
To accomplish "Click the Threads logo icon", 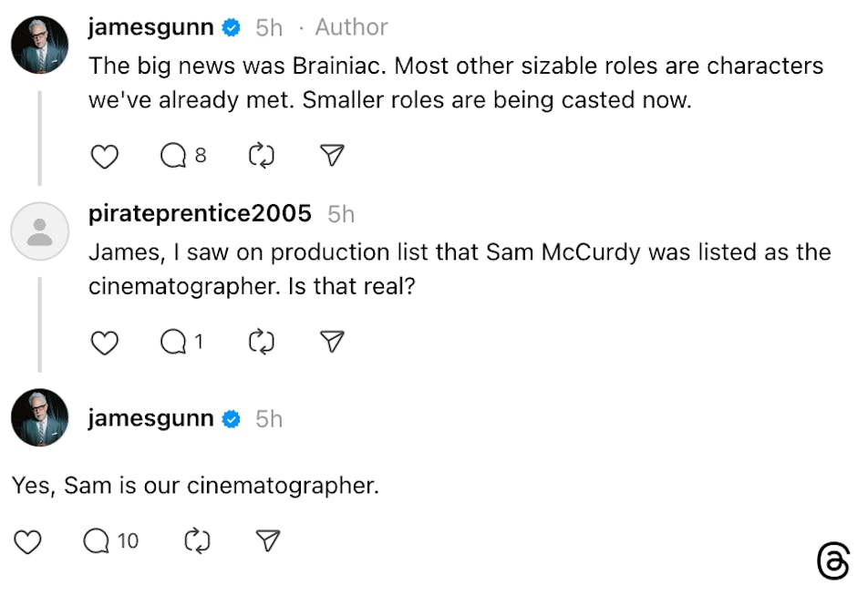I will pos(833,561).
